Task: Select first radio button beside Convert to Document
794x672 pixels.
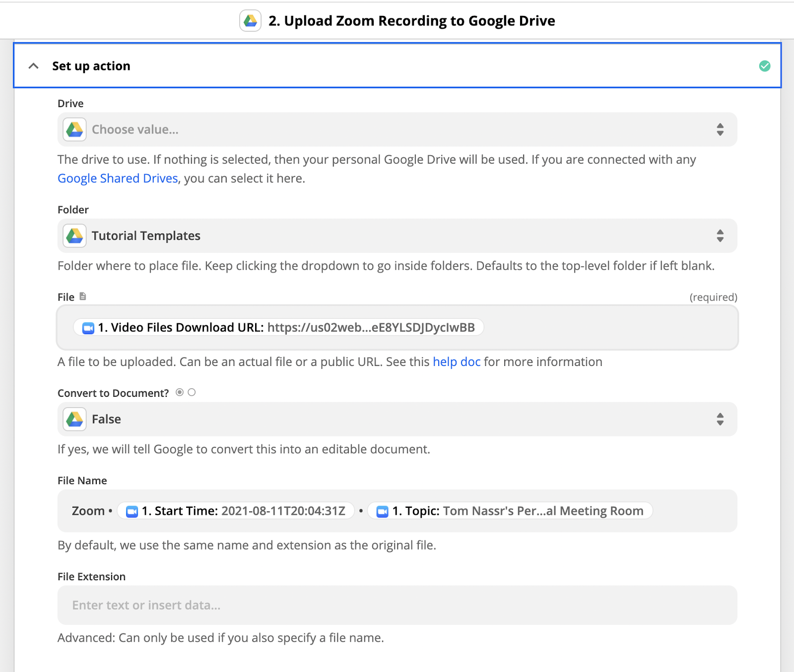Action: pos(180,392)
